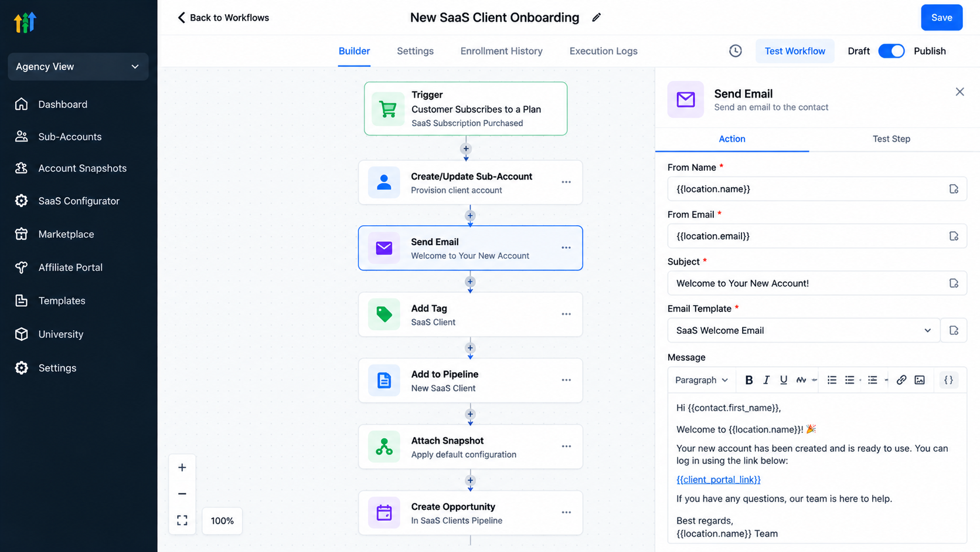Insert a link using the link icon
980x552 pixels.
pos(901,380)
